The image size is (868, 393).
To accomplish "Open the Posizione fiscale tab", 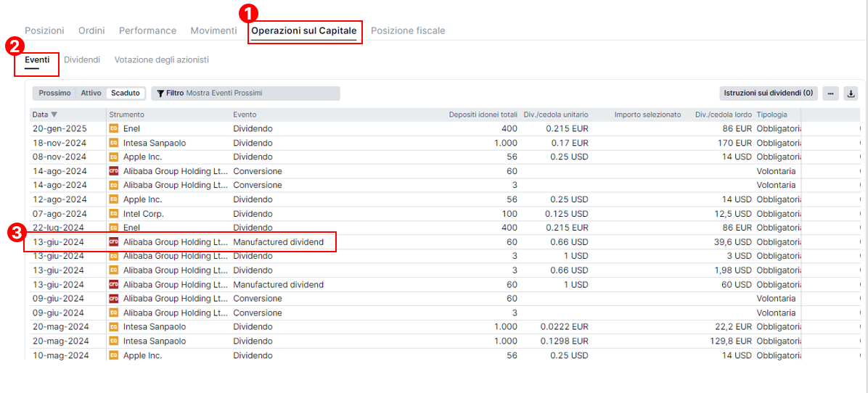I will click(x=407, y=30).
